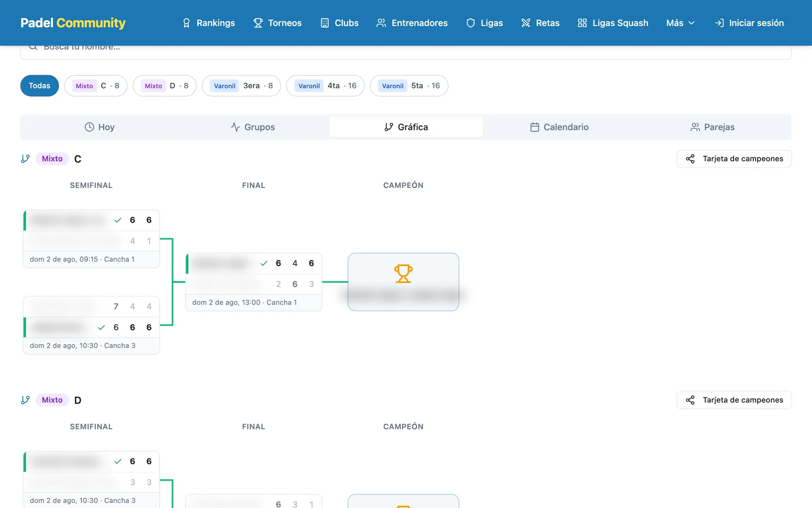
Task: Share Mixto C Tarjeta de campeones
Action: [734, 158]
